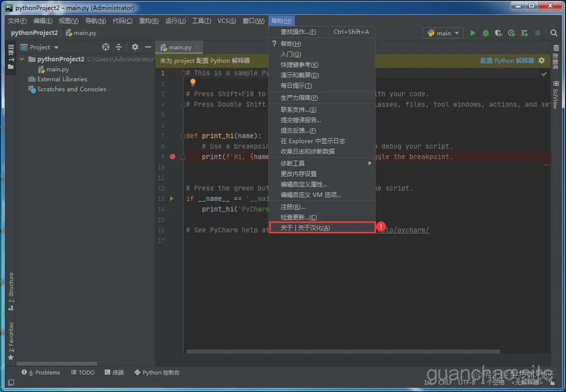Image resolution: width=566 pixels, height=392 pixels.
Task: Click Configure Python Interpreter link
Action: pyautogui.click(x=507, y=60)
